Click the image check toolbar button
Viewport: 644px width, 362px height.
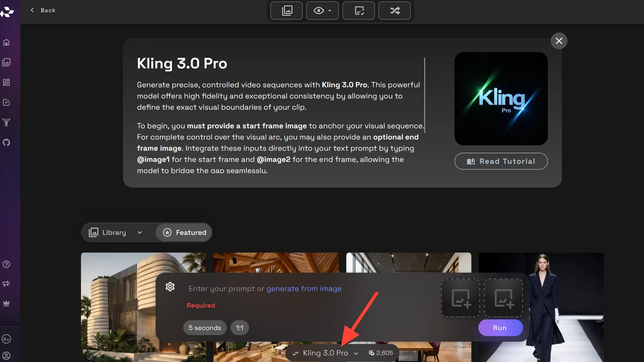click(359, 10)
